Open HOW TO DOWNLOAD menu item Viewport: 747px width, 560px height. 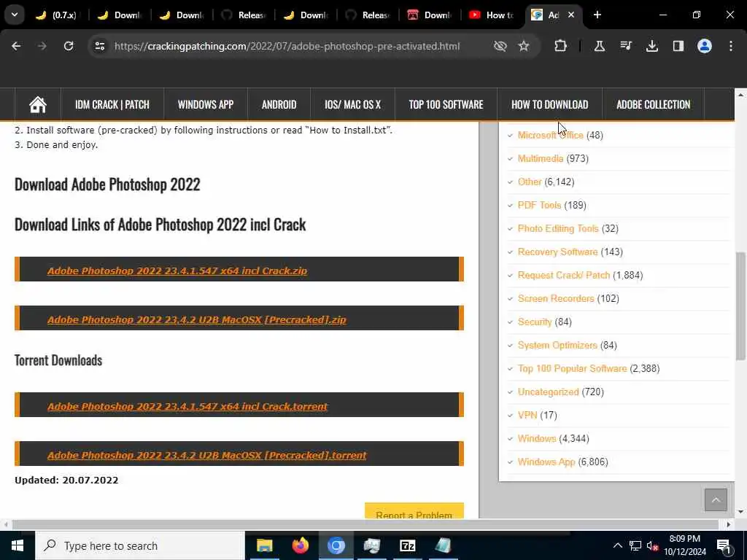tap(550, 104)
